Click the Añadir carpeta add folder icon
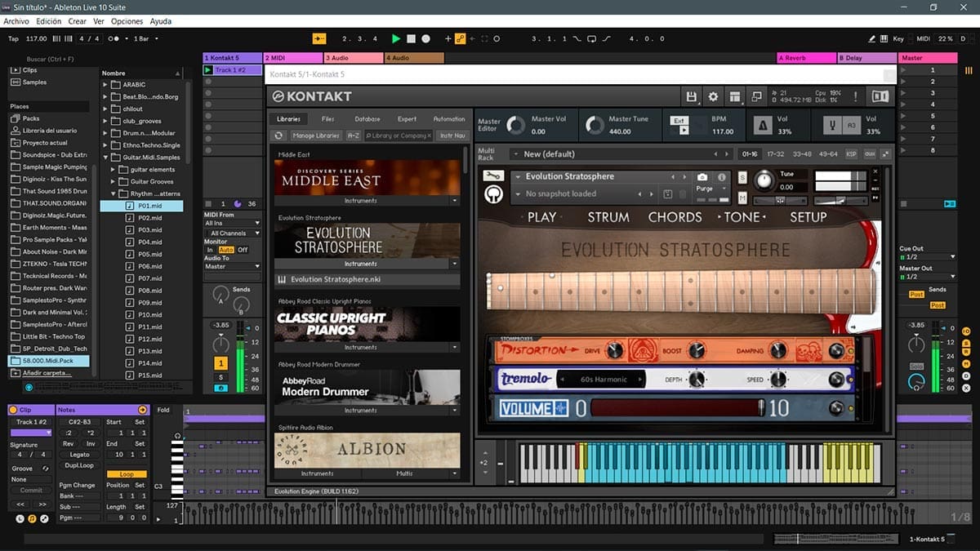 (x=16, y=373)
